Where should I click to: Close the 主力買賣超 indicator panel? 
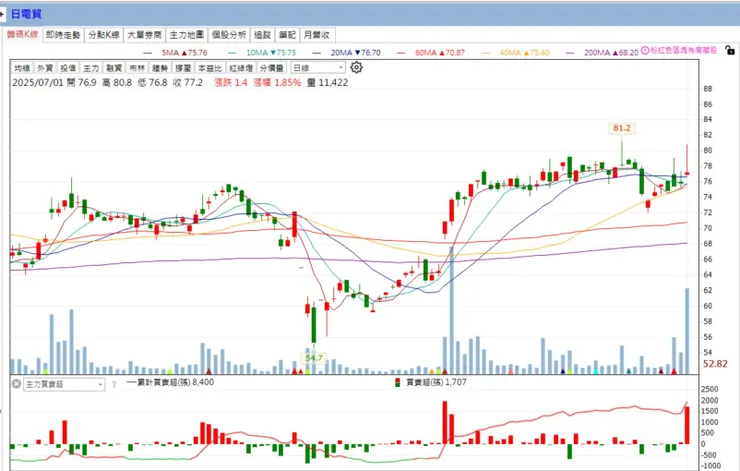coord(16,384)
